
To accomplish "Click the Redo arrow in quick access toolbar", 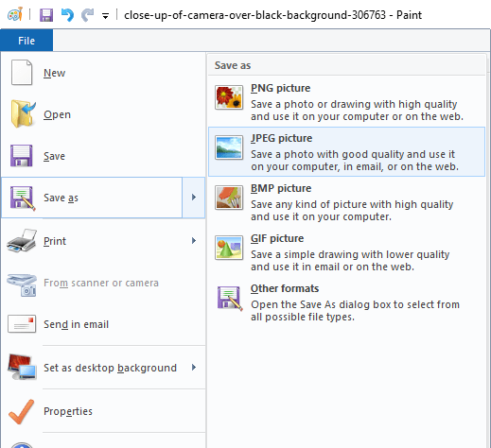I will pos(87,15).
